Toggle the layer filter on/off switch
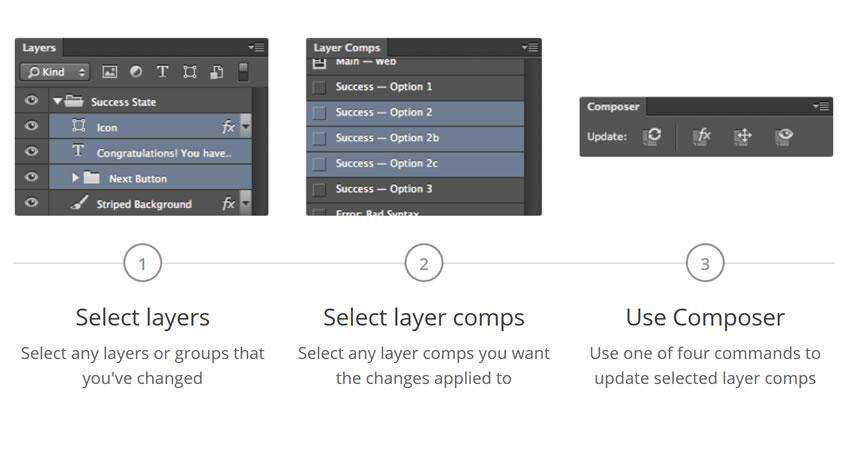This screenshot has height=450, width=850. tap(243, 72)
